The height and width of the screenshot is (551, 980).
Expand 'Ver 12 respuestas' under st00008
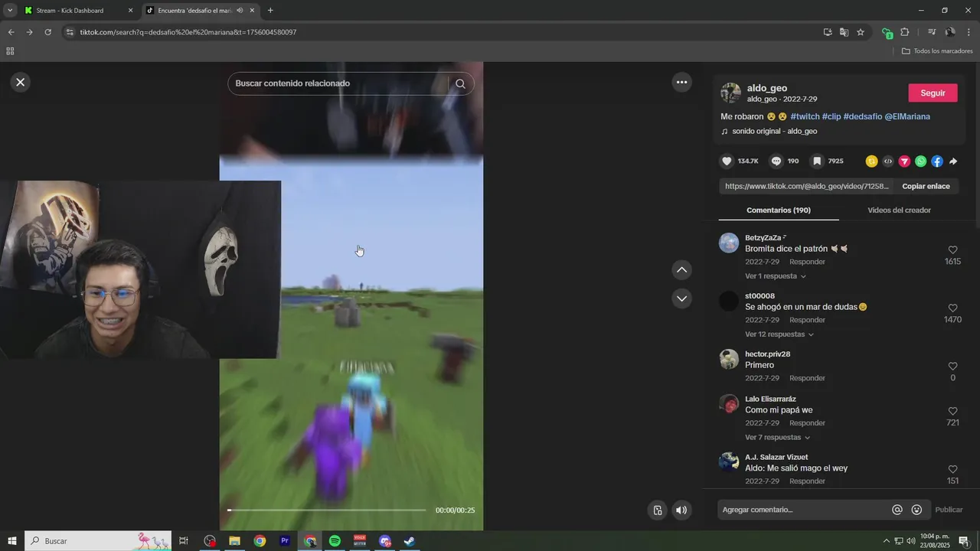(x=779, y=334)
